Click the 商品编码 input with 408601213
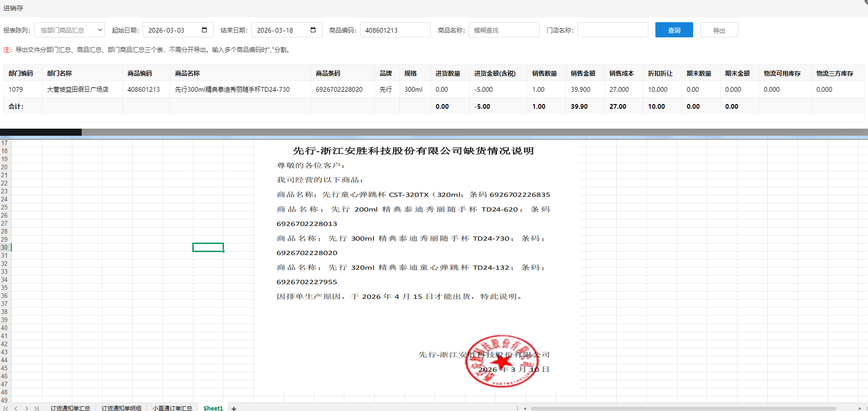 pyautogui.click(x=395, y=30)
